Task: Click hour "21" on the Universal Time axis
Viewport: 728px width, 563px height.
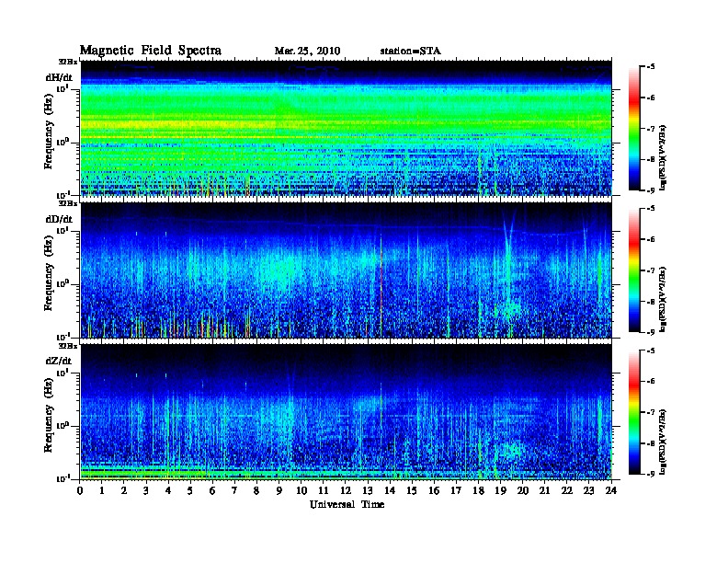Action: click(544, 490)
